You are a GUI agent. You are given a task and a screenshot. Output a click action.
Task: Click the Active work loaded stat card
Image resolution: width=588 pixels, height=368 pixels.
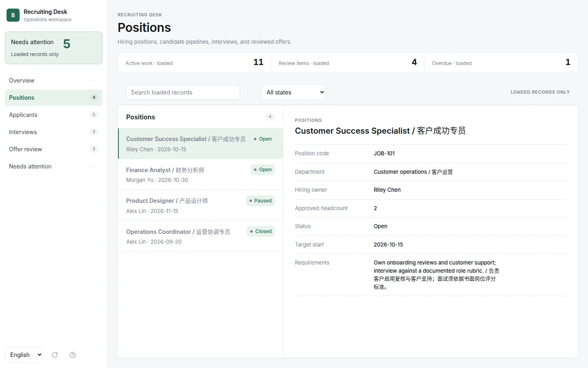[194, 63]
